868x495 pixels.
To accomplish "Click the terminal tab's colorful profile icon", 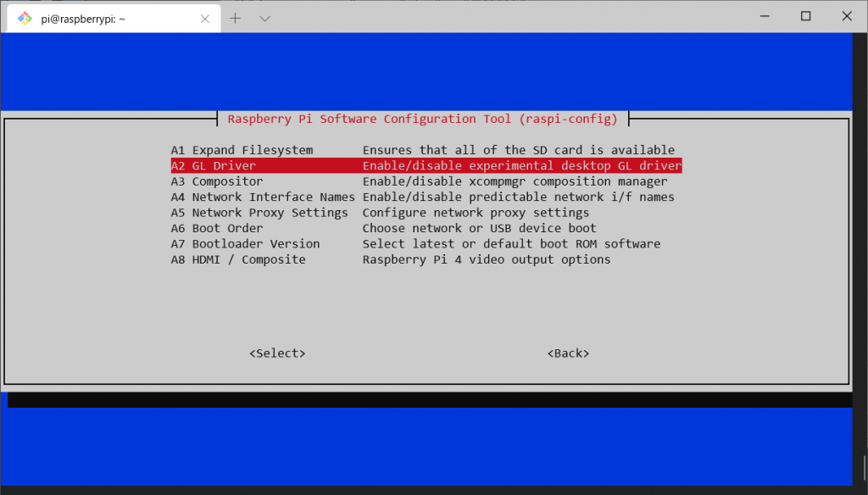I will [x=25, y=19].
